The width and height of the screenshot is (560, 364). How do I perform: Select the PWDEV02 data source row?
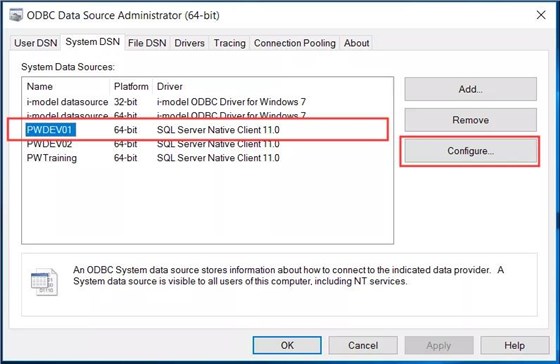click(207, 144)
